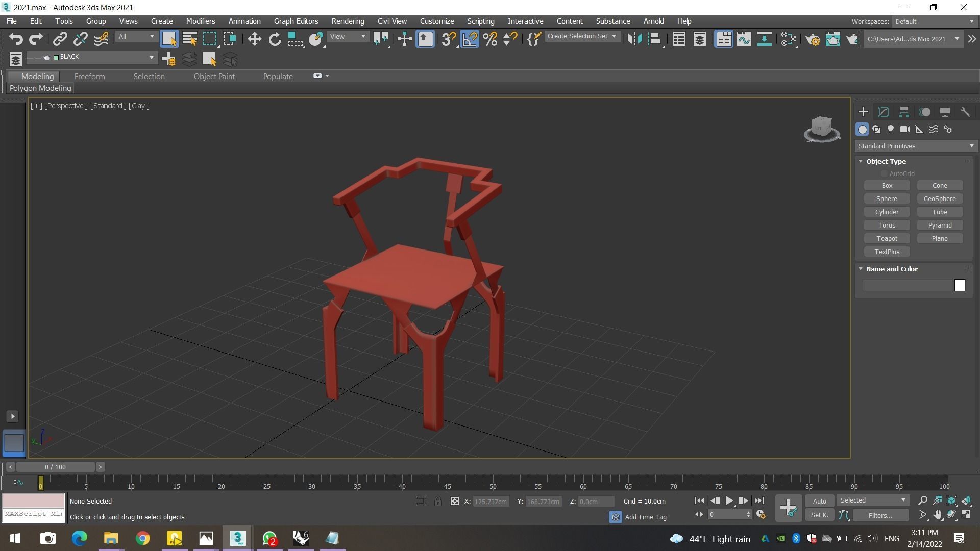Open the Modify panel tab
The image size is (980, 551).
(x=884, y=112)
